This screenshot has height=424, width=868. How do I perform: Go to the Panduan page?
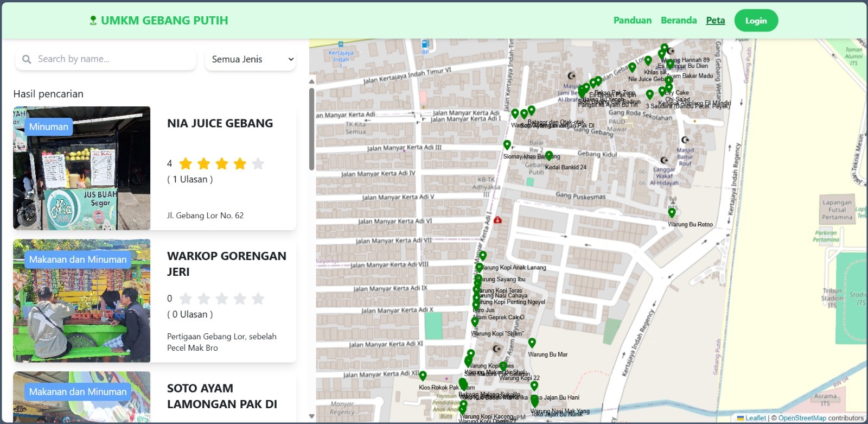point(632,20)
